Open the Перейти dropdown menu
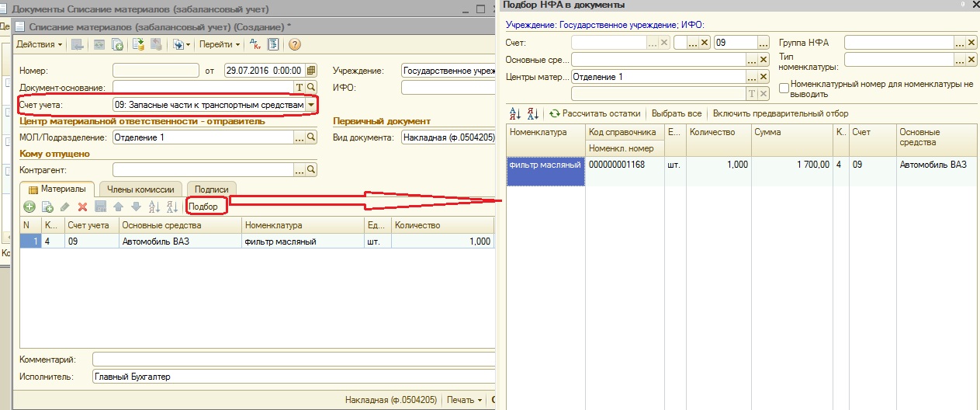 219,44
